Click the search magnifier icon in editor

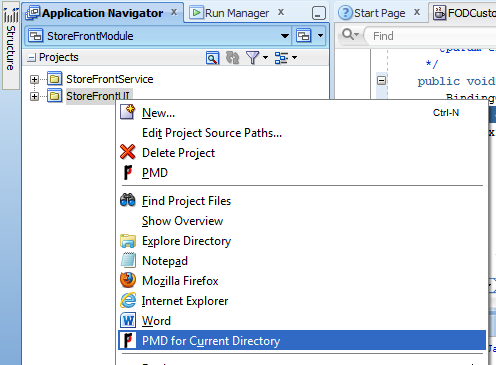tap(350, 34)
